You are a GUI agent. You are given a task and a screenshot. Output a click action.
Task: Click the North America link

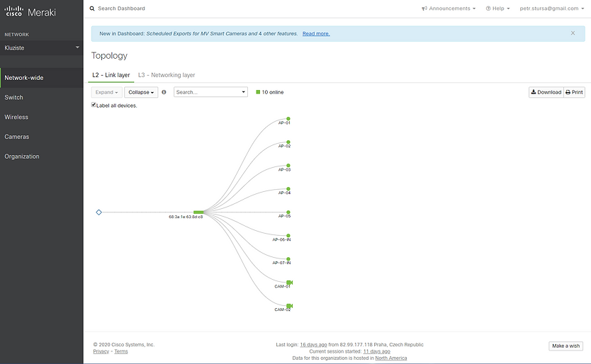391,358
